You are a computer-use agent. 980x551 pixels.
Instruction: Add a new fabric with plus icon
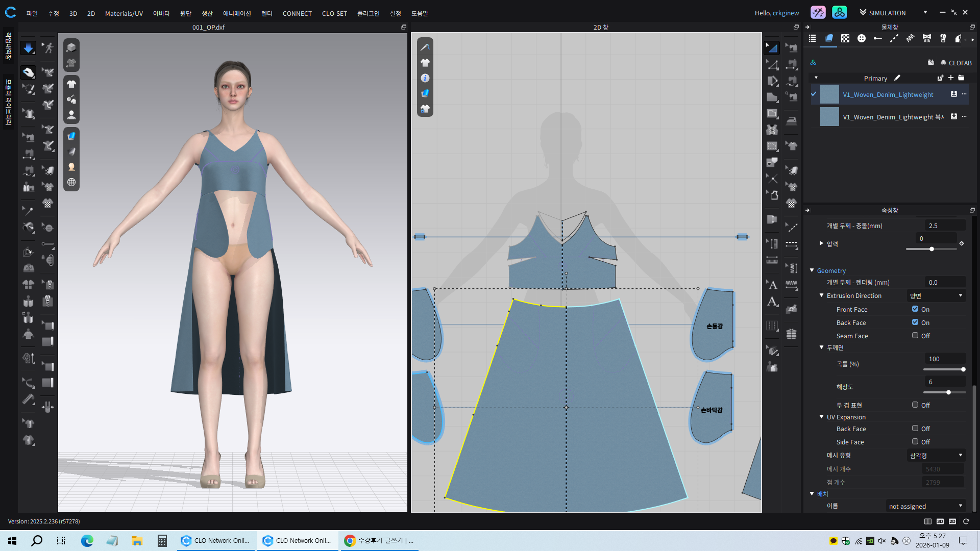pyautogui.click(x=950, y=78)
